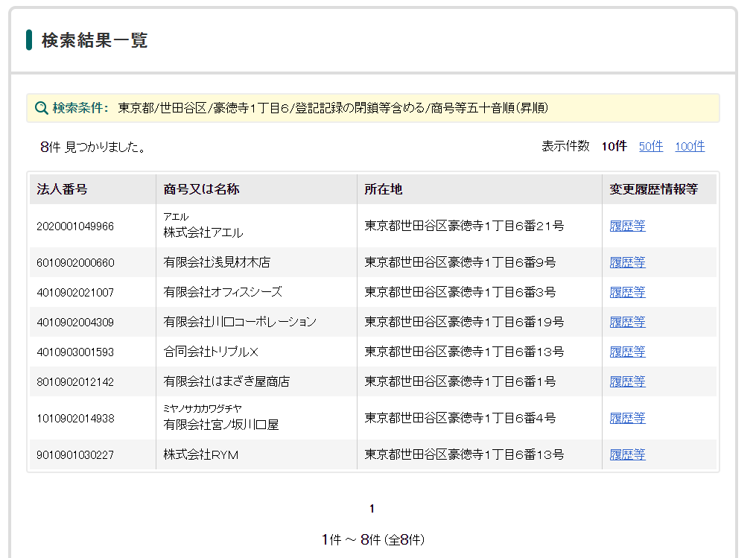Click page number 1 in pagination

point(372,509)
